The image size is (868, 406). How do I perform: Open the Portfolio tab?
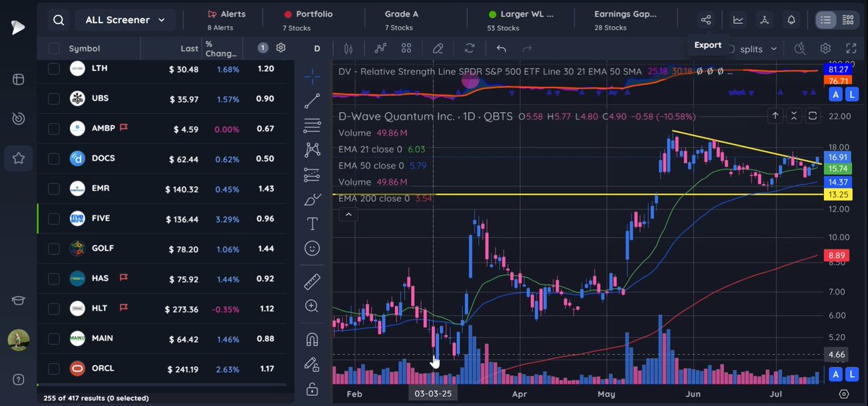(309, 20)
